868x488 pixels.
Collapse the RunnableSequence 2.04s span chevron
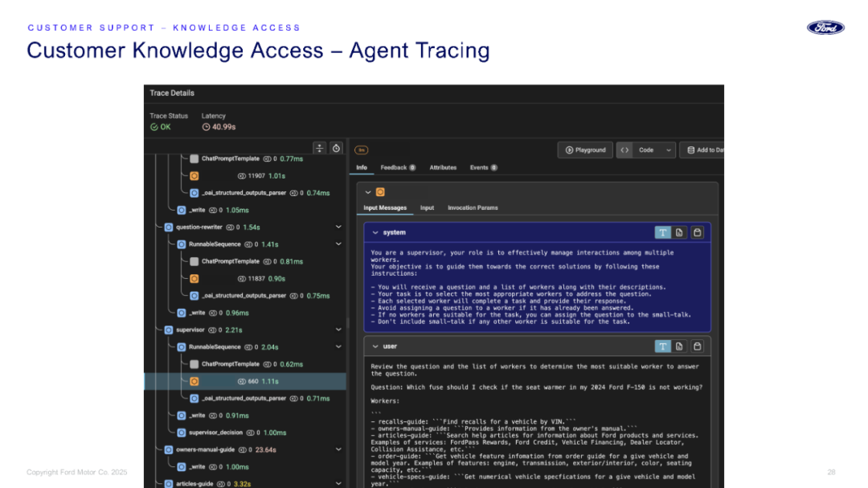338,347
